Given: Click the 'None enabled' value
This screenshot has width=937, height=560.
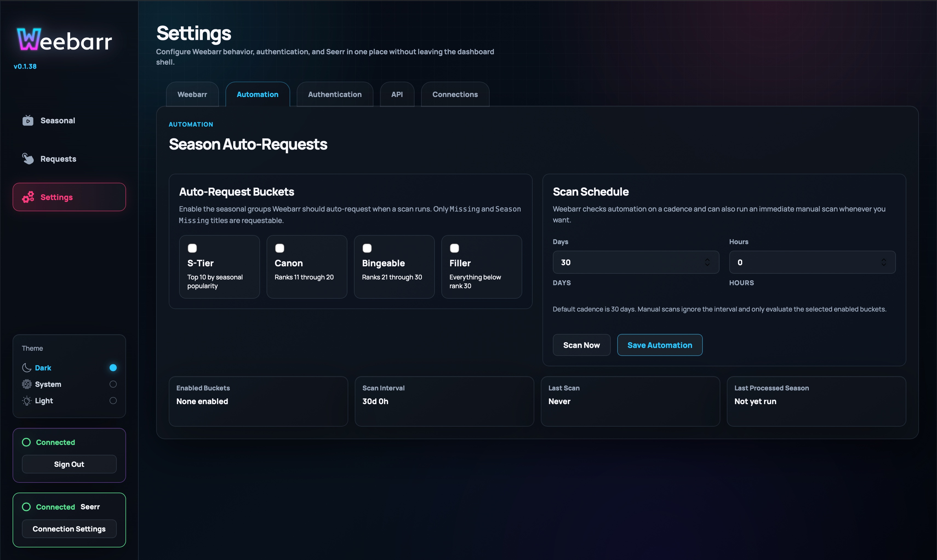Looking at the screenshot, I should [202, 402].
